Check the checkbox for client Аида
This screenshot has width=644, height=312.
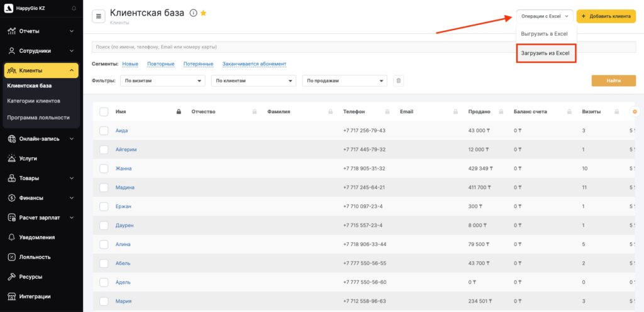[104, 131]
